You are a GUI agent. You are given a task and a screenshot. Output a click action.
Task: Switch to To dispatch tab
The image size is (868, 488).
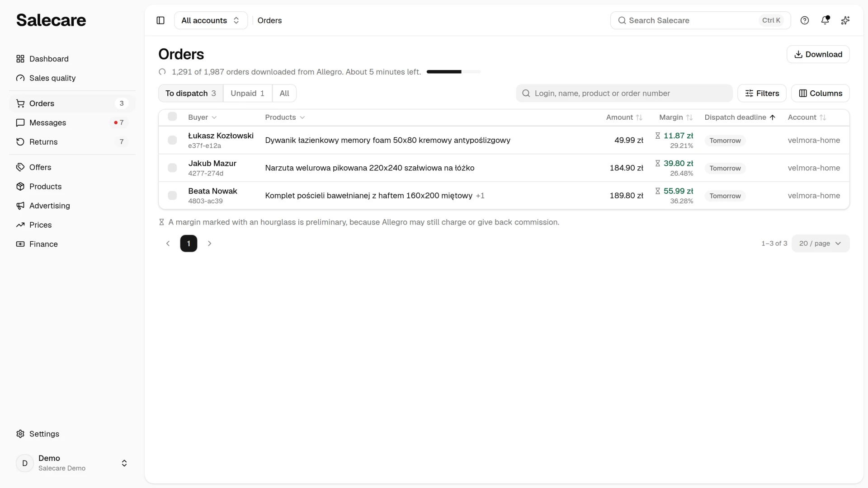pyautogui.click(x=191, y=94)
